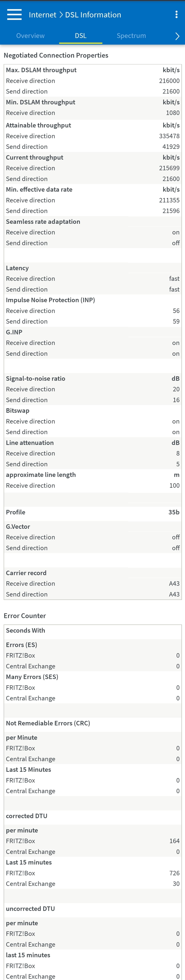Select the Max. DSLAM throughput row

pos(93,70)
